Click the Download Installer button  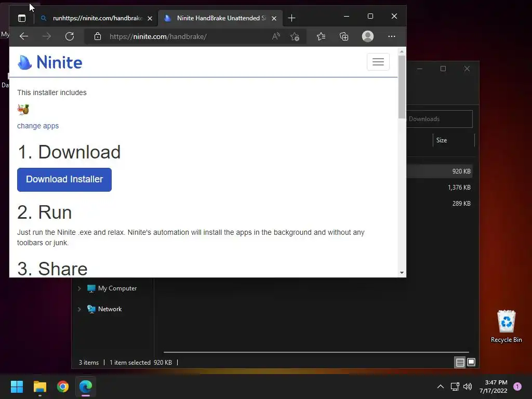point(64,179)
